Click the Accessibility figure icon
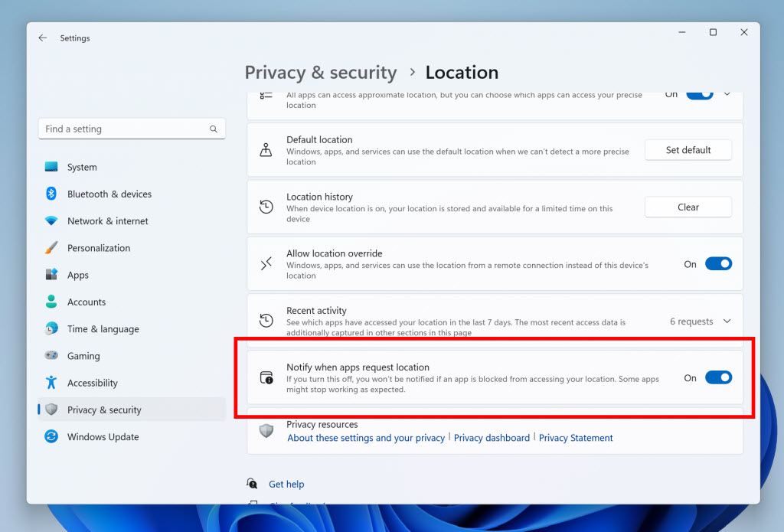The height and width of the screenshot is (532, 784). [51, 383]
